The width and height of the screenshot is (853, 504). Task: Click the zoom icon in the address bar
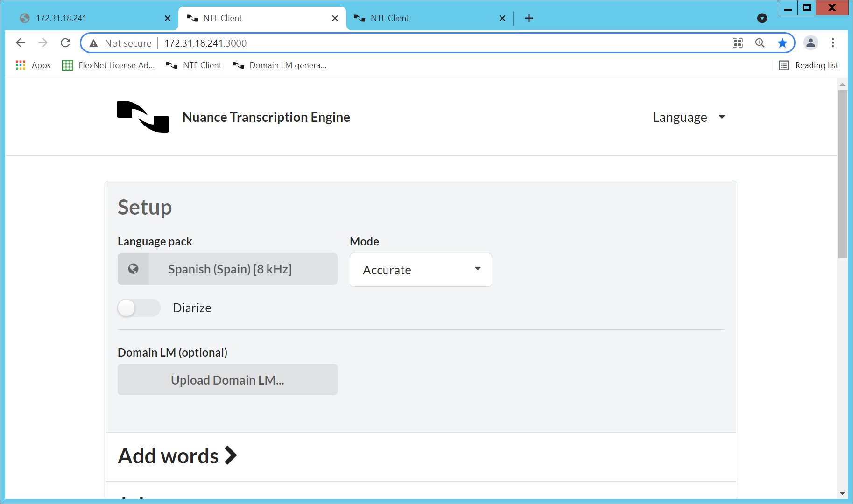[x=760, y=43]
